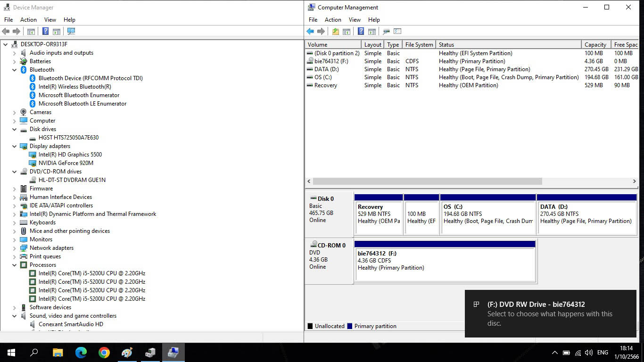
Task: Expand the Keyboards category
Action: [x=14, y=222]
